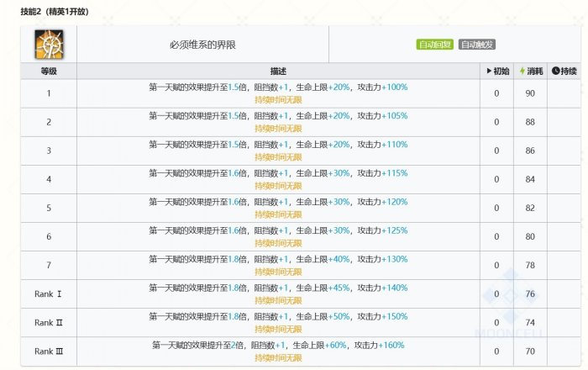The width and height of the screenshot is (588, 370).
Task: Select the green 自动回复 tag
Action: (435, 44)
